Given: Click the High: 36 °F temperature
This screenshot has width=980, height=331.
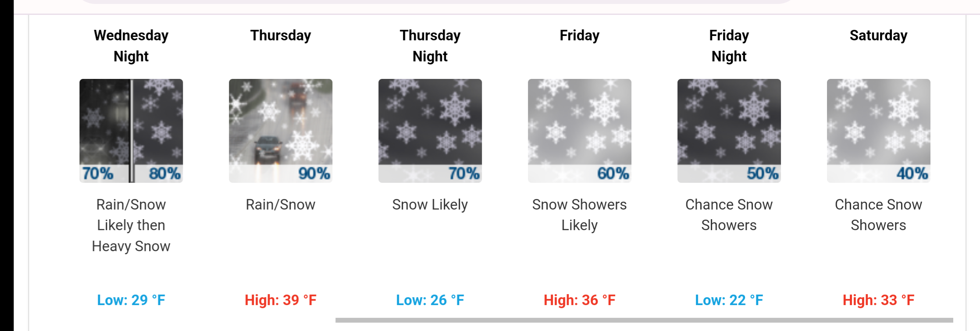Looking at the screenshot, I should point(580,300).
